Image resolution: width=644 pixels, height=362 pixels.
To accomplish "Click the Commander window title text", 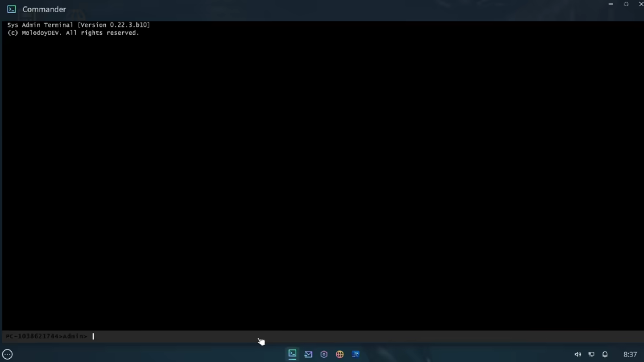I will (x=45, y=9).
